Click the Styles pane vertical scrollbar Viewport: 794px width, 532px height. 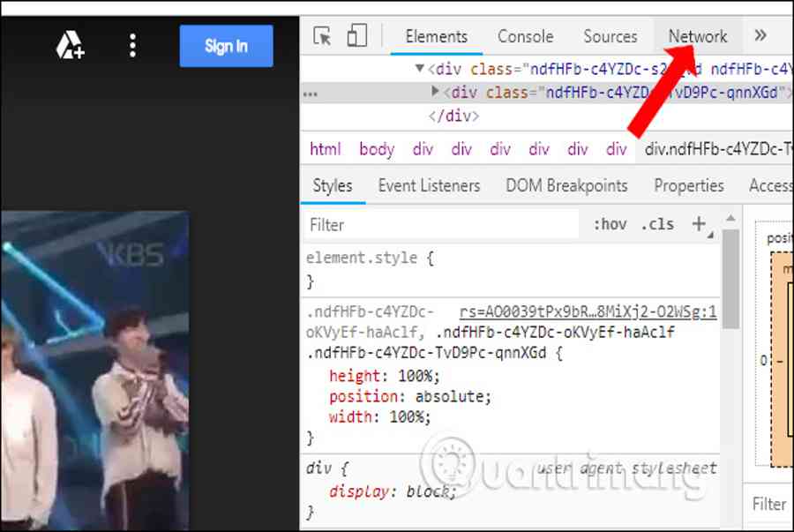(x=730, y=282)
